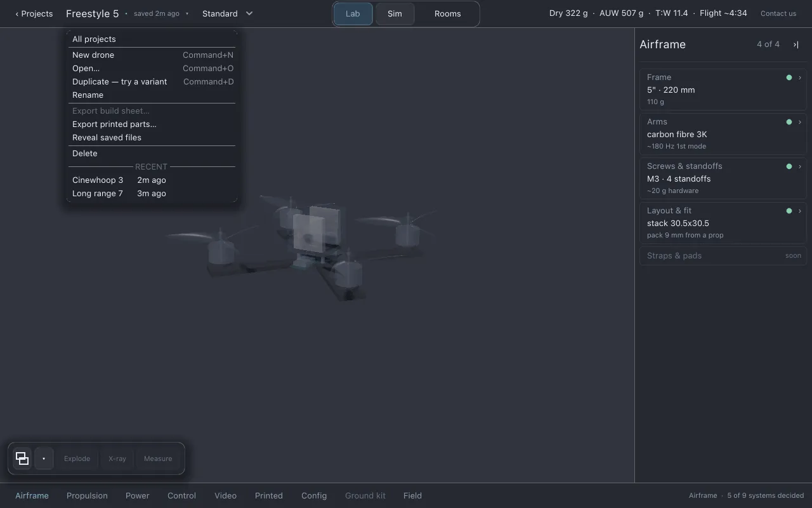
Task: Expand the Frame card chevron
Action: coord(799,77)
